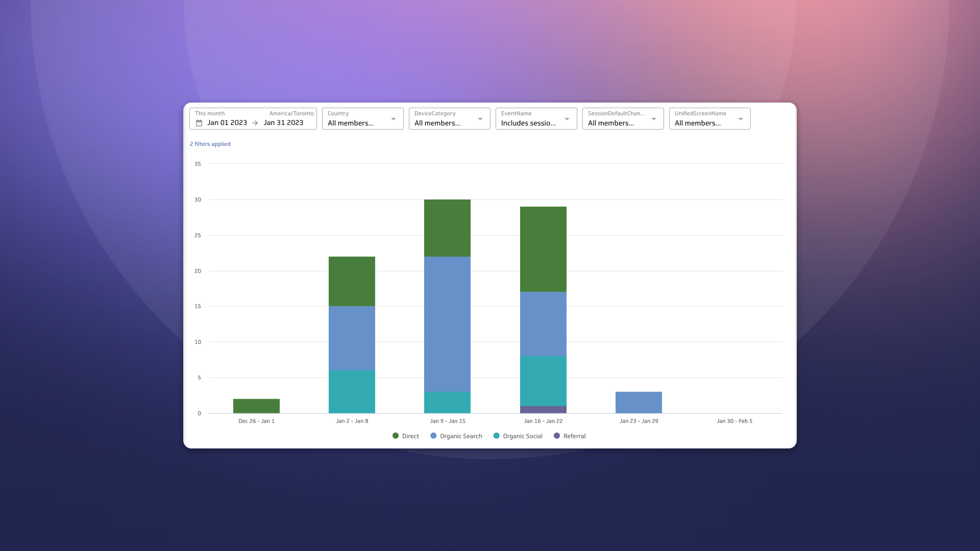This screenshot has width=980, height=551.
Task: Open the calendar date picker icon
Action: coord(200,123)
